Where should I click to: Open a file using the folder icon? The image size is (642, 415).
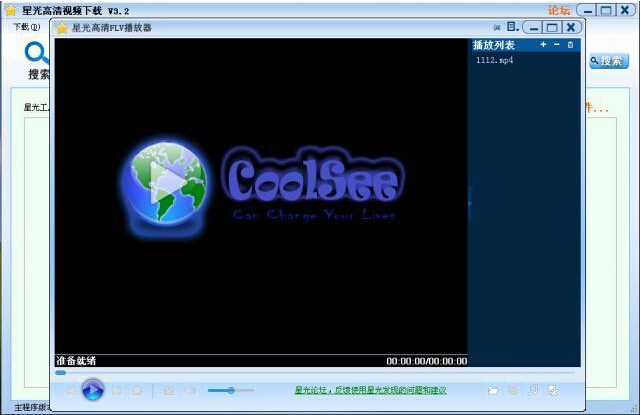coord(493,390)
